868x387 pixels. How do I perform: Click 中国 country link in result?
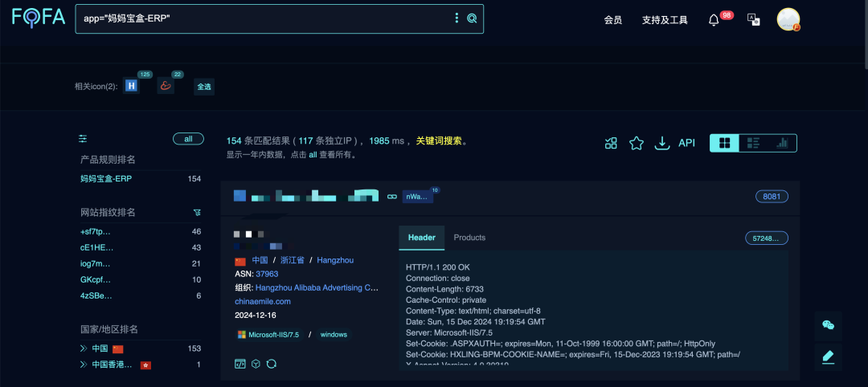click(260, 260)
